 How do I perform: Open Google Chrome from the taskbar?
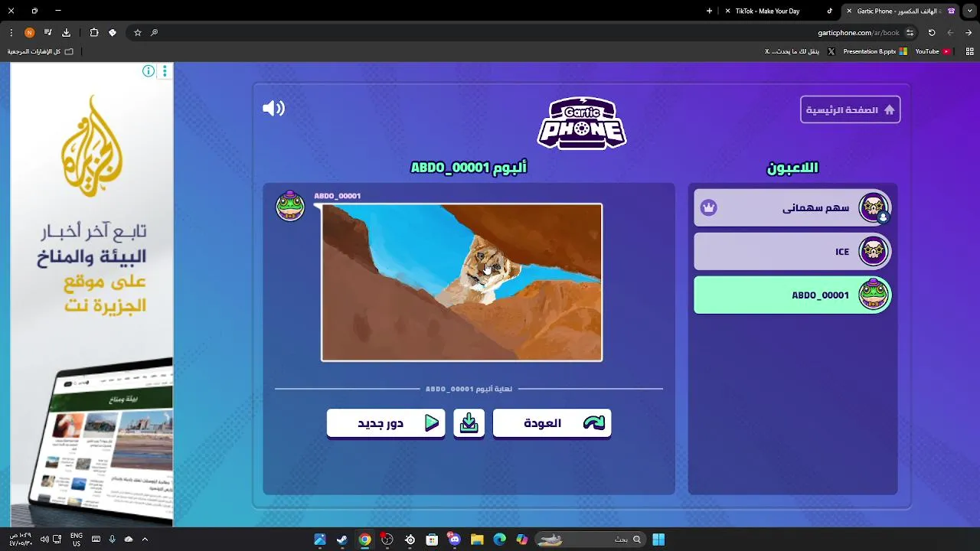(365, 540)
